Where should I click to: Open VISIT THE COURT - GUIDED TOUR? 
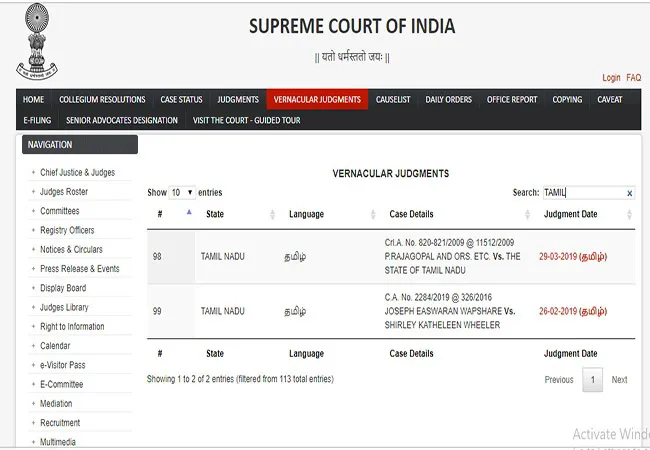247,120
